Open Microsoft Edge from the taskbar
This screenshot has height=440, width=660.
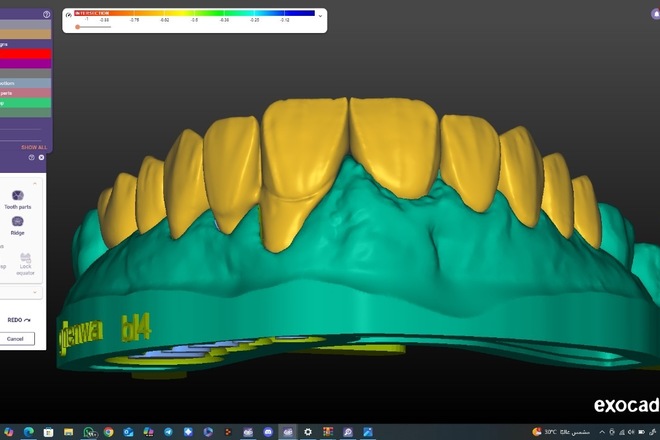[29, 432]
